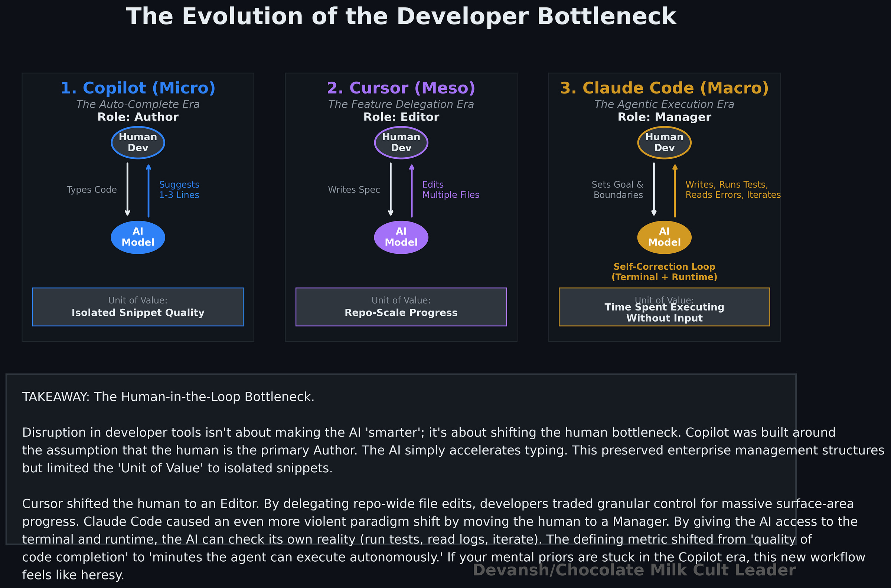This screenshot has height=588, width=891.
Task: Click the gold Human Dev ellipse under Claude Code
Action: coord(664,142)
